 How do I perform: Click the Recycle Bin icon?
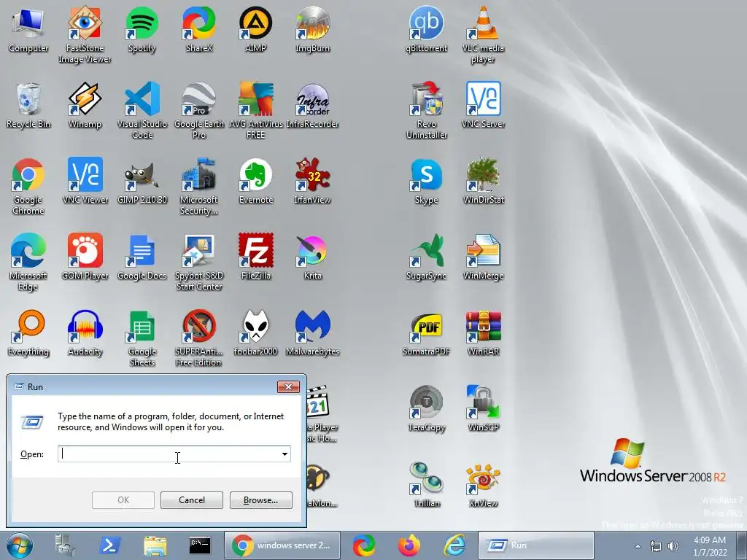(28, 105)
